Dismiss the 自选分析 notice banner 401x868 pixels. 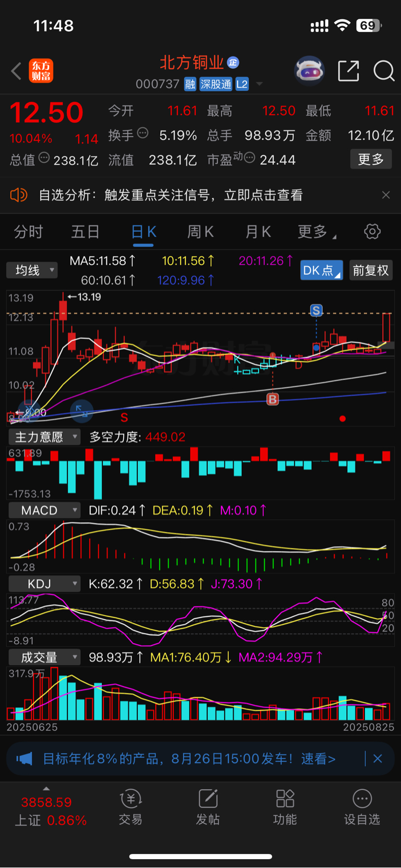click(x=386, y=195)
